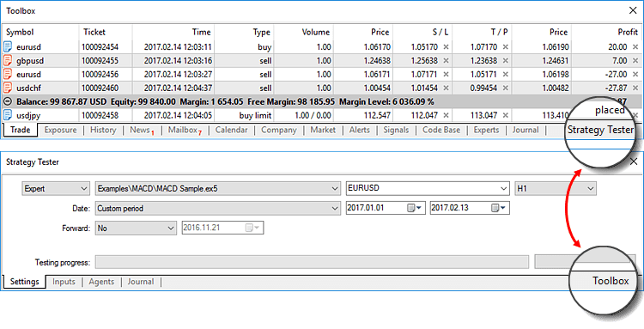The image size is (644, 329).
Task: Sort by the Ticket column header
Action: tap(106, 32)
